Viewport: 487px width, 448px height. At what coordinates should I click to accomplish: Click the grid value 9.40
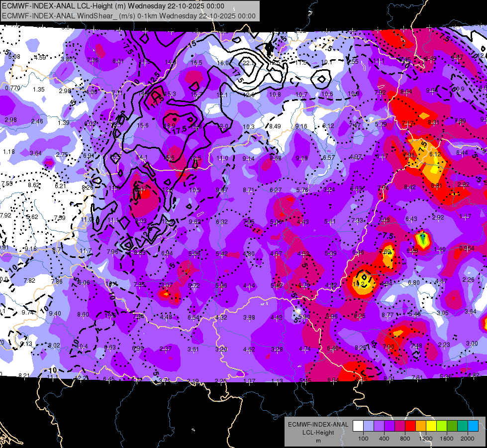point(55,314)
